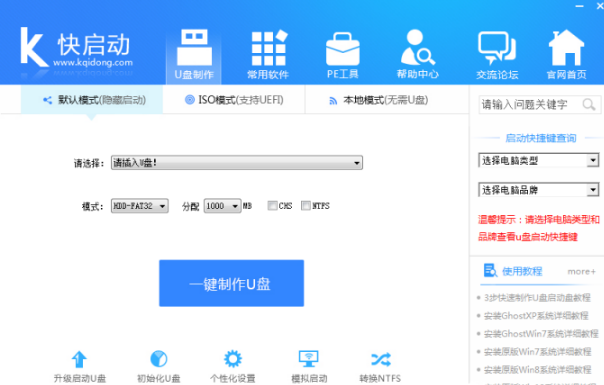
Task: Open the HDD-FAT32 mode dropdown
Action: pos(139,206)
